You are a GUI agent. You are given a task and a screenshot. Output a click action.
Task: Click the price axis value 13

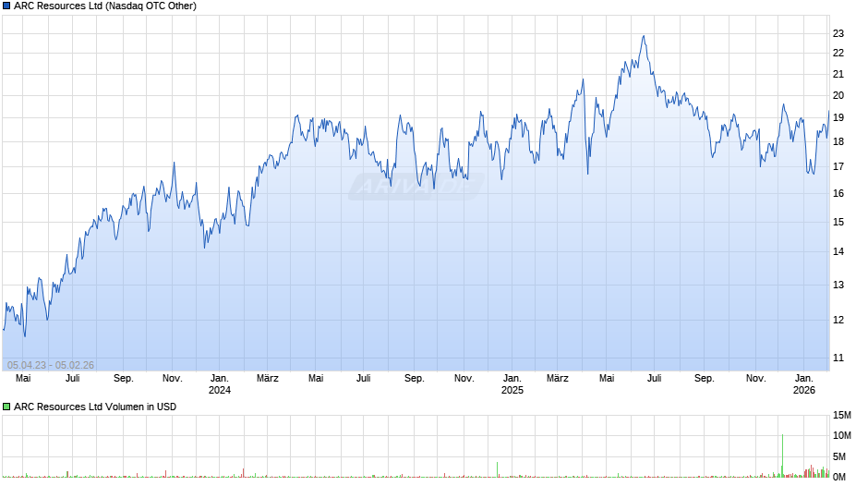pos(838,285)
